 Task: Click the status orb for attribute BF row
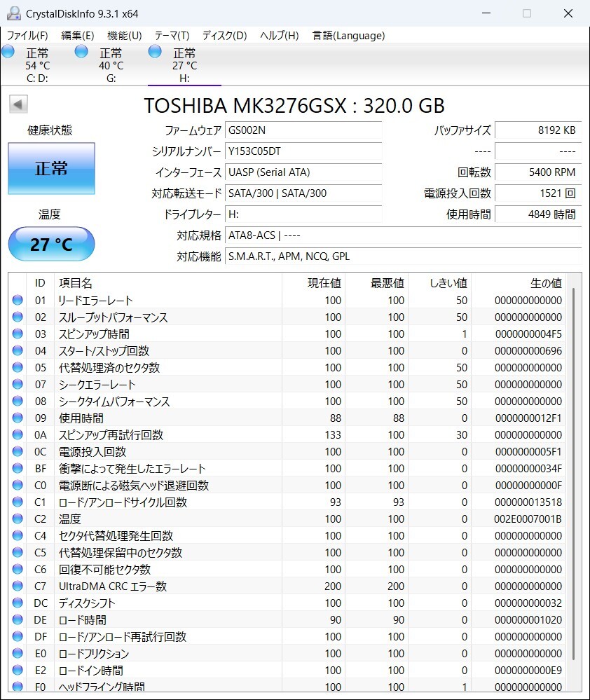[x=18, y=468]
